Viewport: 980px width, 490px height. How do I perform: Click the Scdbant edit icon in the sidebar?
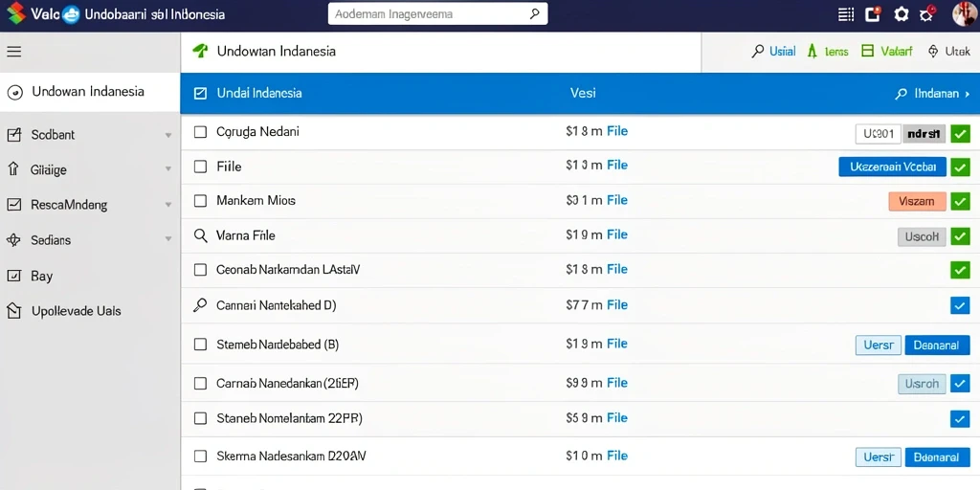click(13, 134)
